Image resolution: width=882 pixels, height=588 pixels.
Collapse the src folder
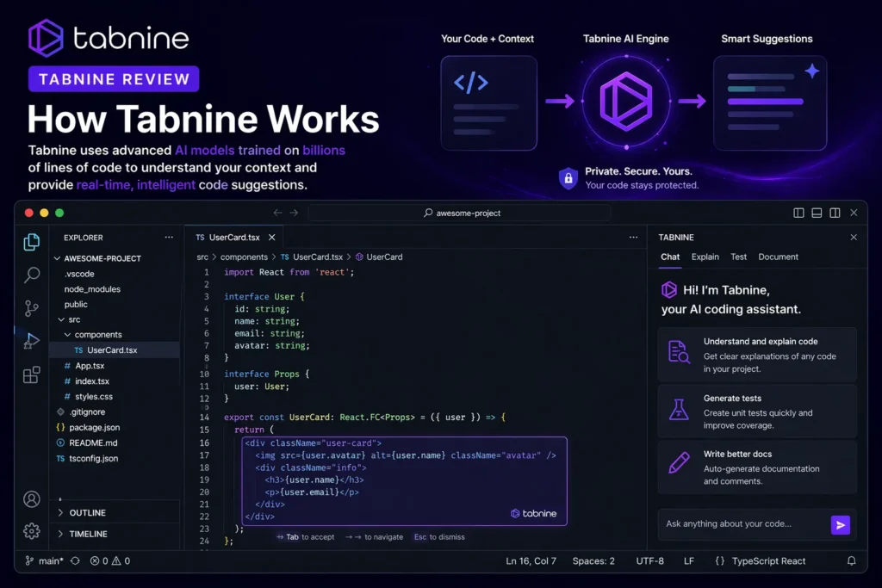point(61,319)
